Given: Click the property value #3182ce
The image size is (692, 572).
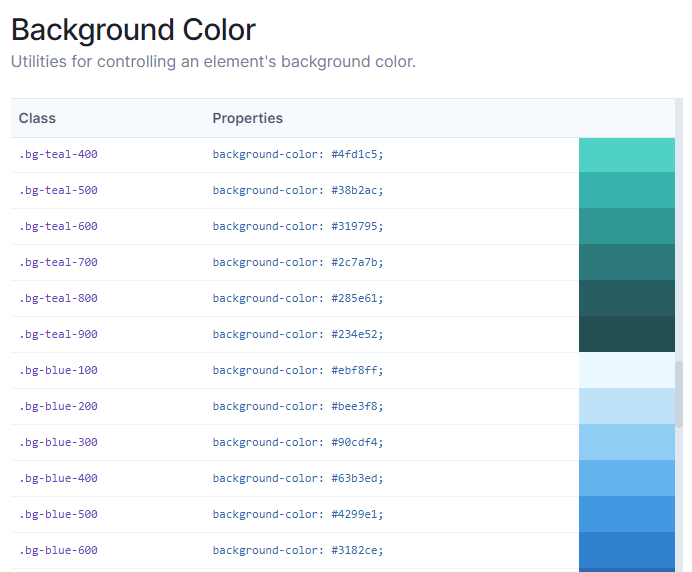Looking at the screenshot, I should click(357, 550).
